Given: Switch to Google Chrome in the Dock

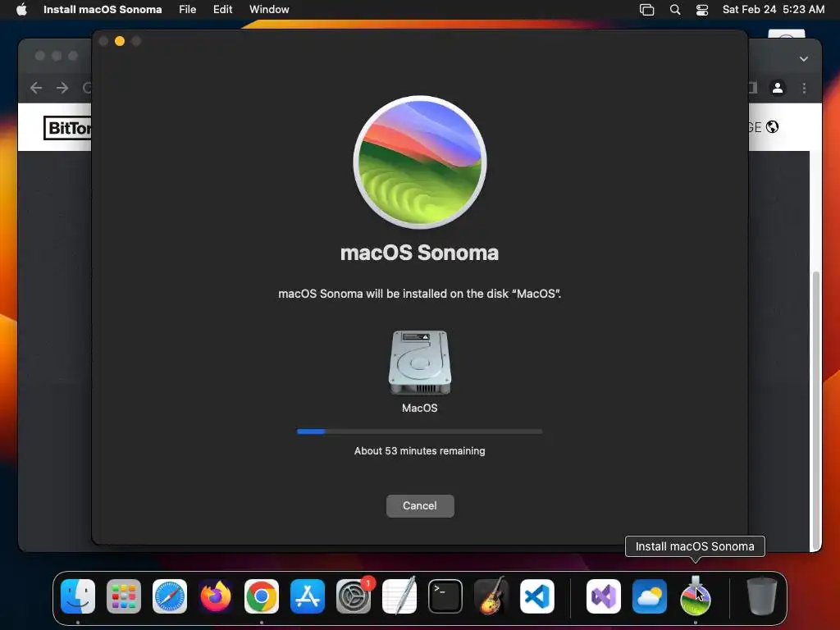Looking at the screenshot, I should [262, 596].
